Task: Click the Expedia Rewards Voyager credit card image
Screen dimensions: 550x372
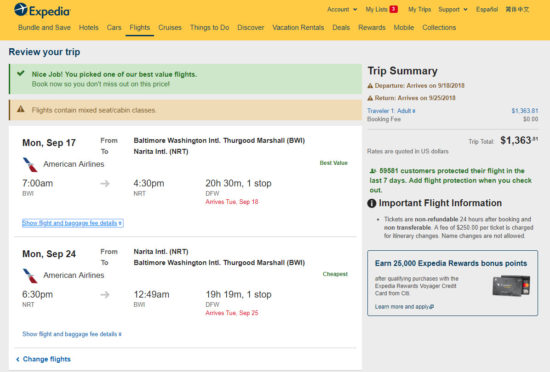Action: [x=511, y=285]
